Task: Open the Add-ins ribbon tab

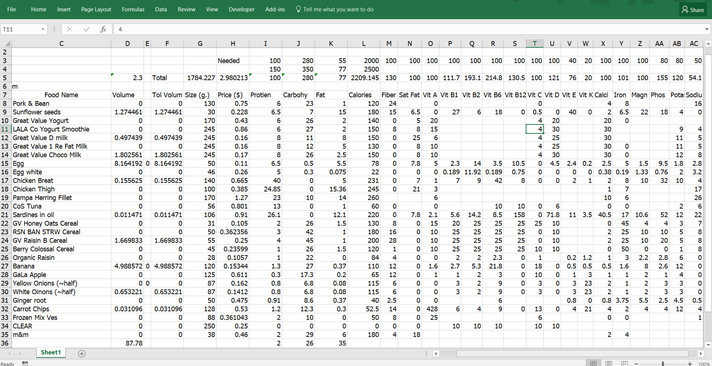Action: pyautogui.click(x=275, y=9)
